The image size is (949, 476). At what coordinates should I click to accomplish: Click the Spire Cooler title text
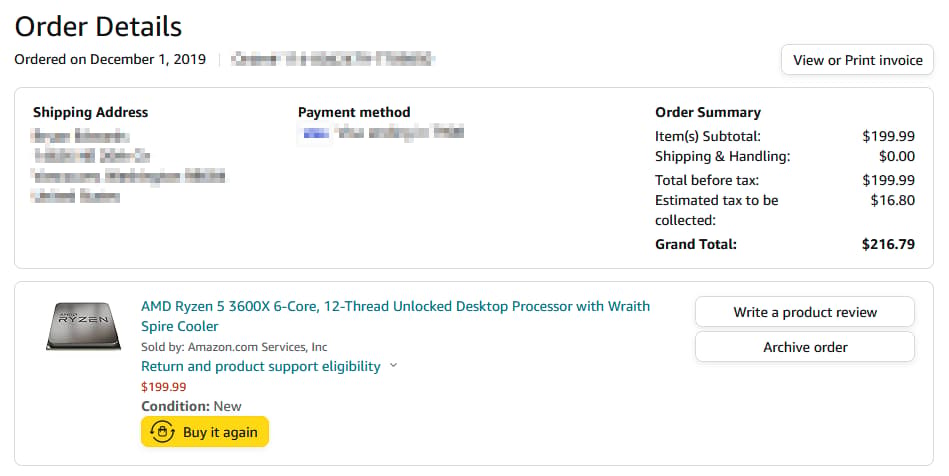pos(180,326)
